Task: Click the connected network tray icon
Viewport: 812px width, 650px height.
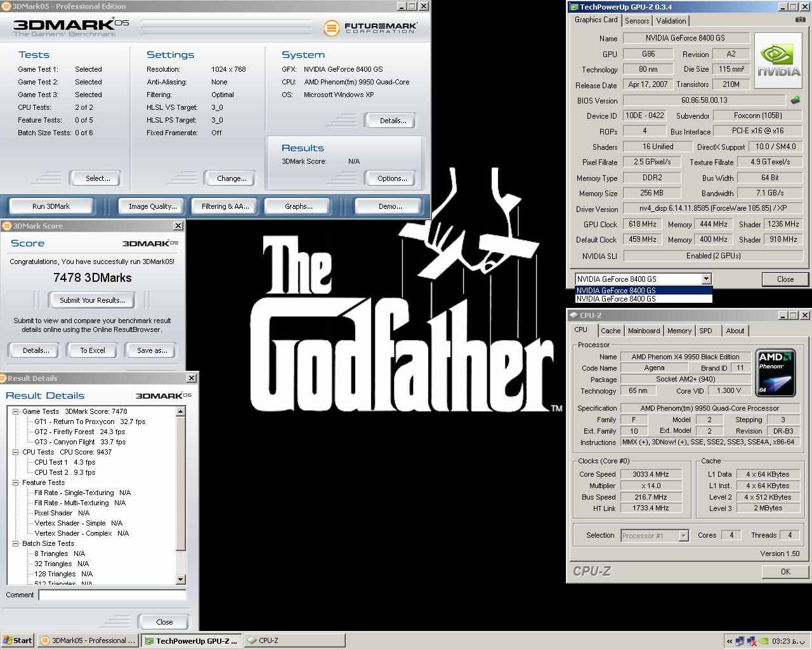Action: click(x=740, y=640)
